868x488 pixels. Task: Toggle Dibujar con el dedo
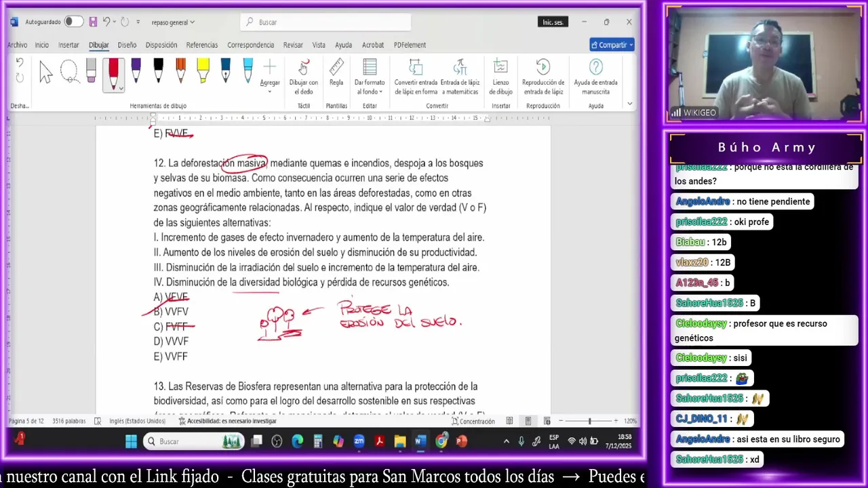tap(303, 77)
